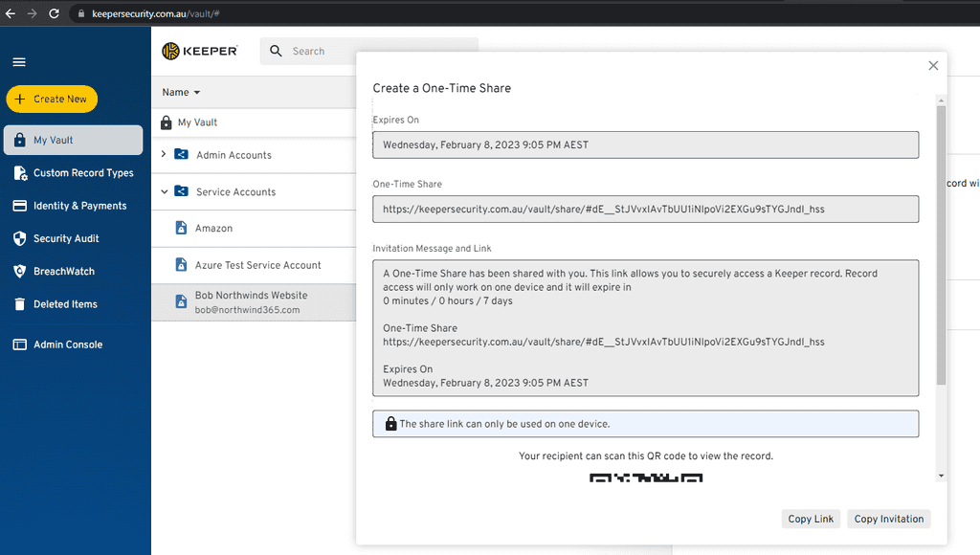Click the yellow Create New button

point(52,99)
